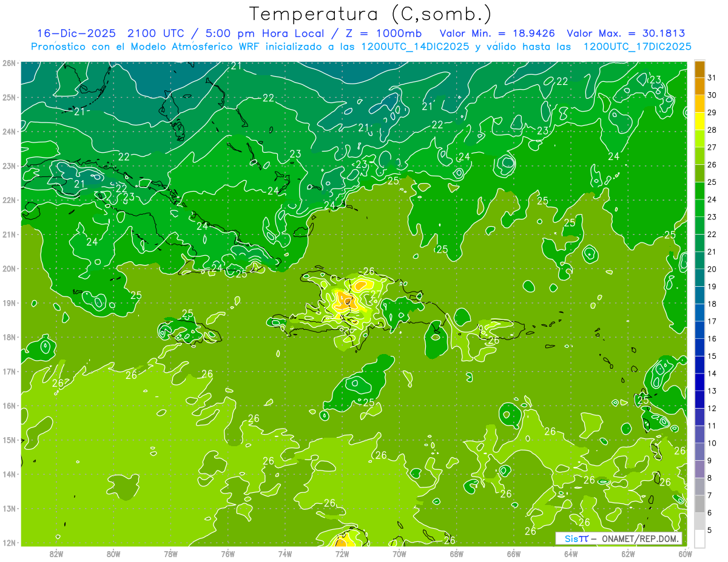The width and height of the screenshot is (728, 562).
Task: Click the "12" label on the color scale
Action: [712, 408]
